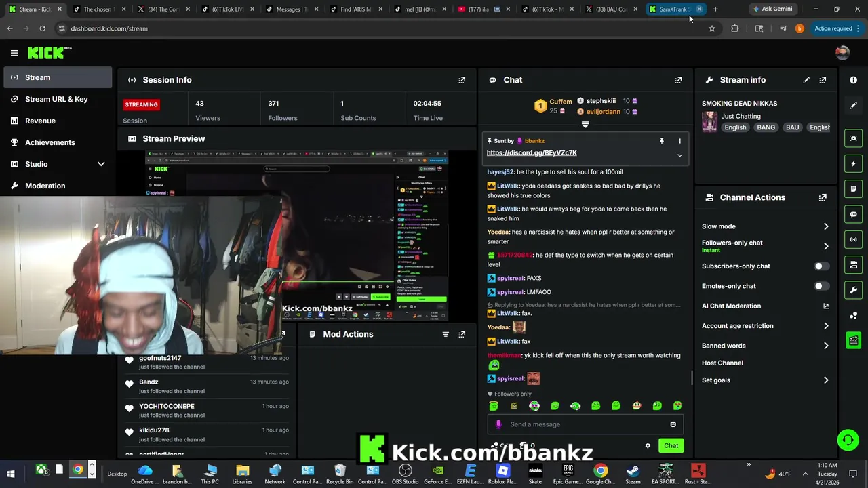Expand the Slow mode options
Viewport: 868px width, 488px height.
pyautogui.click(x=826, y=226)
